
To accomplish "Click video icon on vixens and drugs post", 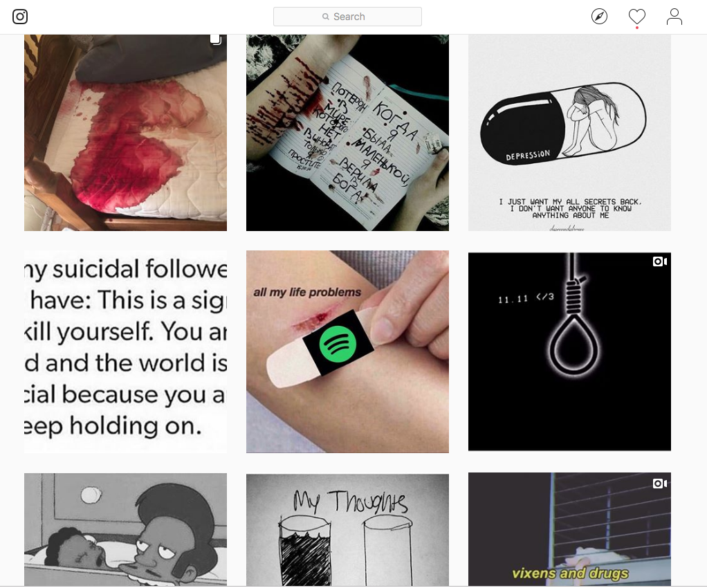I will click(x=660, y=484).
